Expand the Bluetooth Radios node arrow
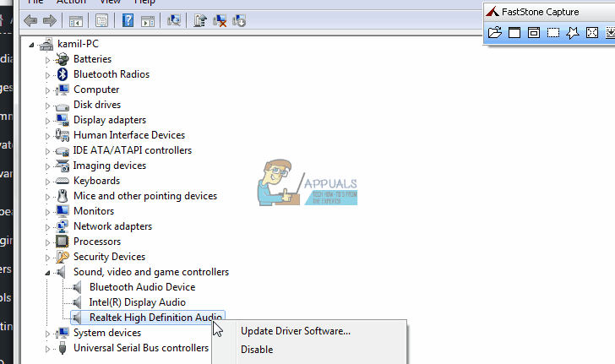615x364 pixels. click(47, 75)
